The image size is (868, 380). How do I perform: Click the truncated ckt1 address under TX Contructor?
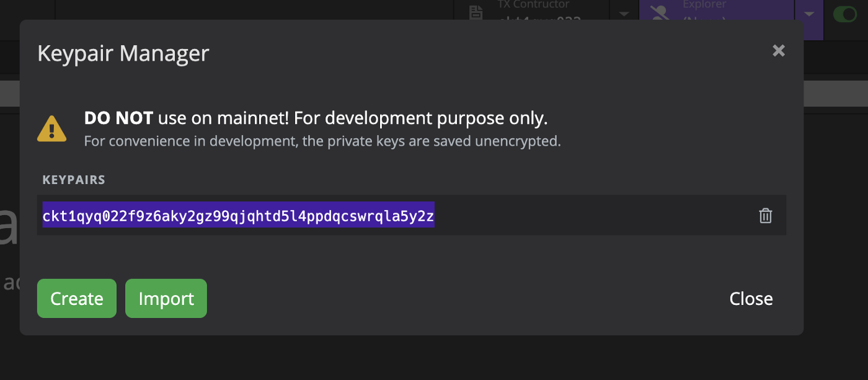[539, 19]
